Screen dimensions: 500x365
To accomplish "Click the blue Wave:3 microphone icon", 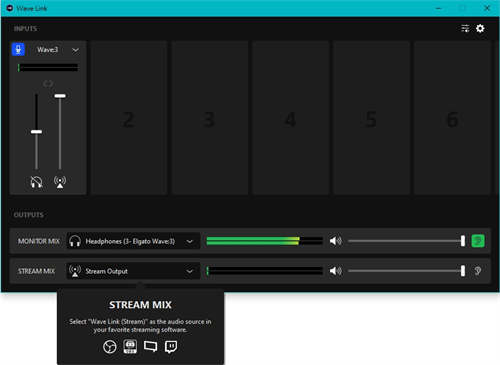I will 18,49.
